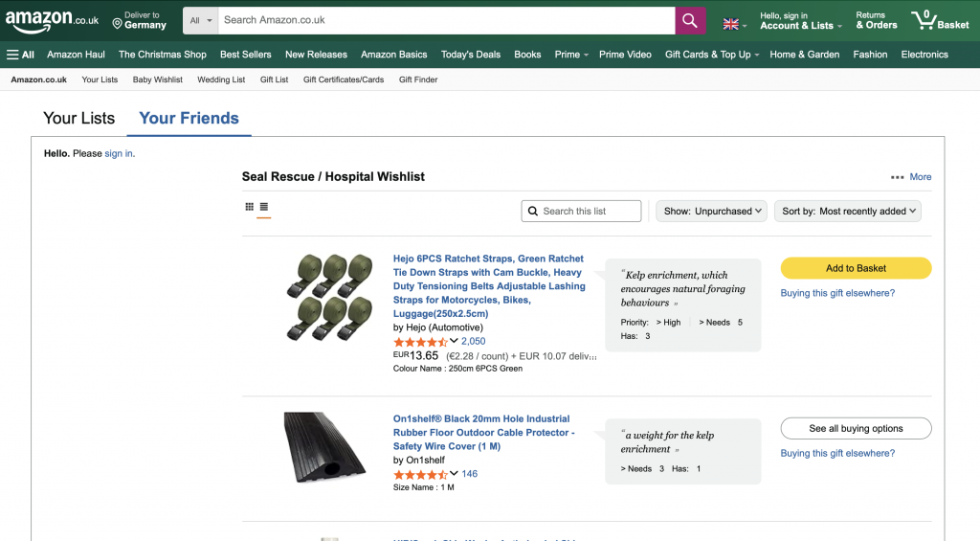The width and height of the screenshot is (980, 541).
Task: Click the magnifying glass search button
Action: point(690,20)
